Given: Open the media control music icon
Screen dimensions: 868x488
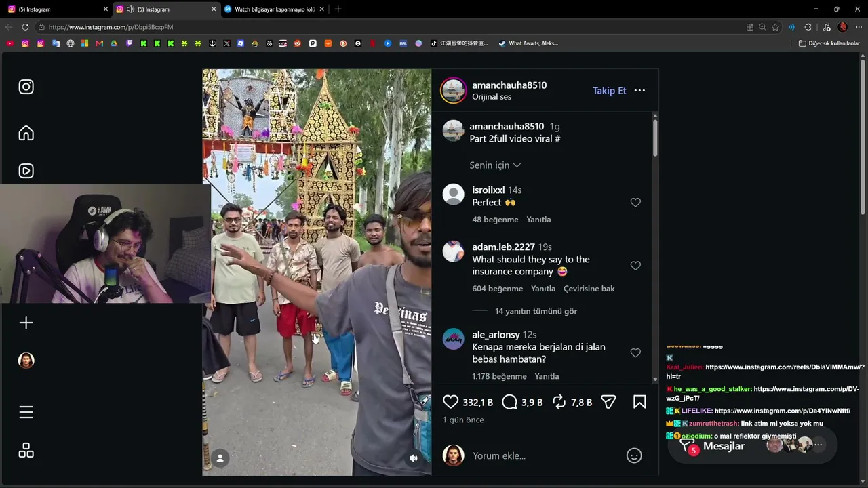Looking at the screenshot, I should [825, 27].
